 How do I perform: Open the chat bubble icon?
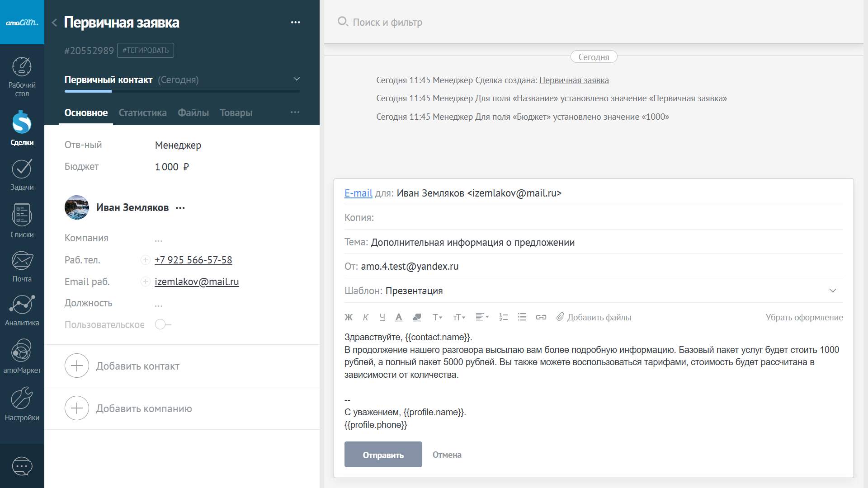pyautogui.click(x=22, y=466)
